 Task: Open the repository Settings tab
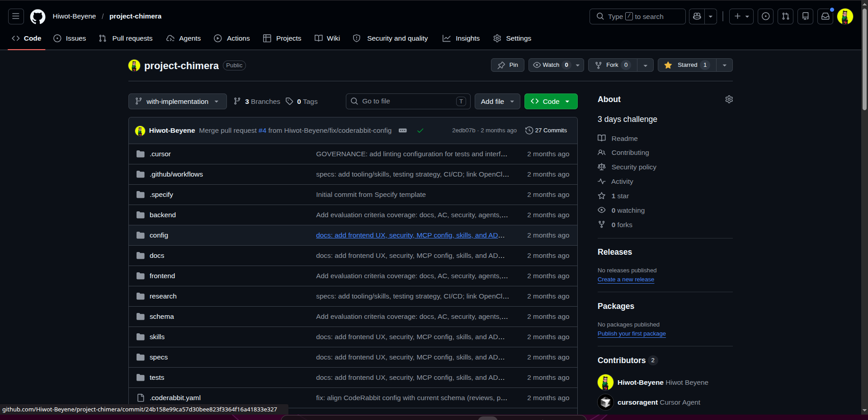(512, 38)
